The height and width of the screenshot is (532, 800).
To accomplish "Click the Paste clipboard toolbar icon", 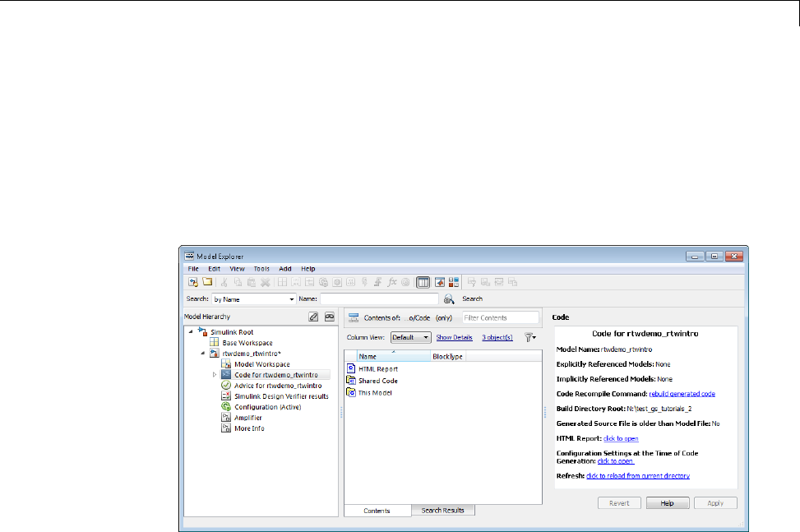I will click(x=252, y=282).
